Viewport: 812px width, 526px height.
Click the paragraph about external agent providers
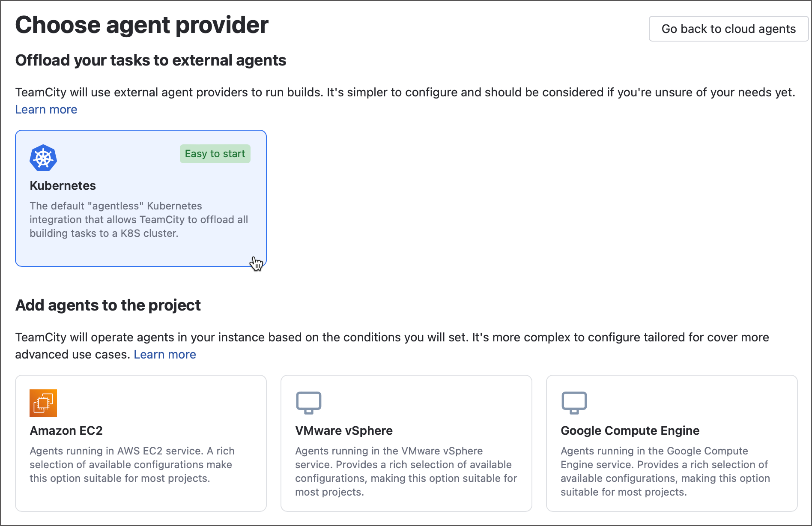[x=405, y=93]
